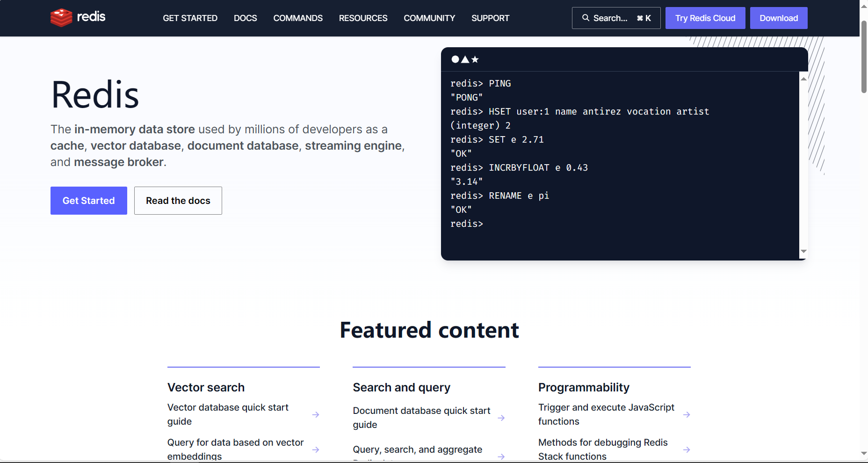This screenshot has height=463, width=868.
Task: Click the Search and query heading
Action: pos(401,387)
